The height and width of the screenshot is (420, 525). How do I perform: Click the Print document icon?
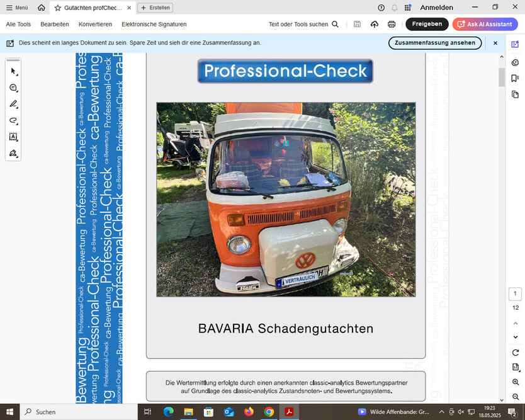(x=391, y=23)
